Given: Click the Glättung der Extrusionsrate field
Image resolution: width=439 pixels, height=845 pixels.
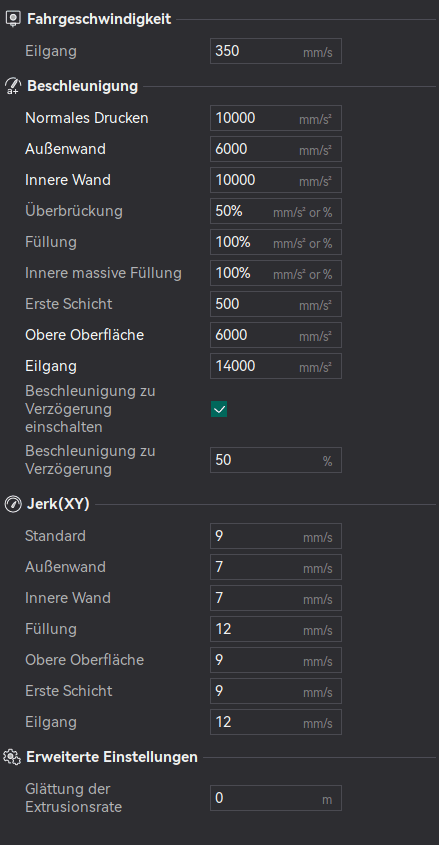Looking at the screenshot, I should 276,798.
